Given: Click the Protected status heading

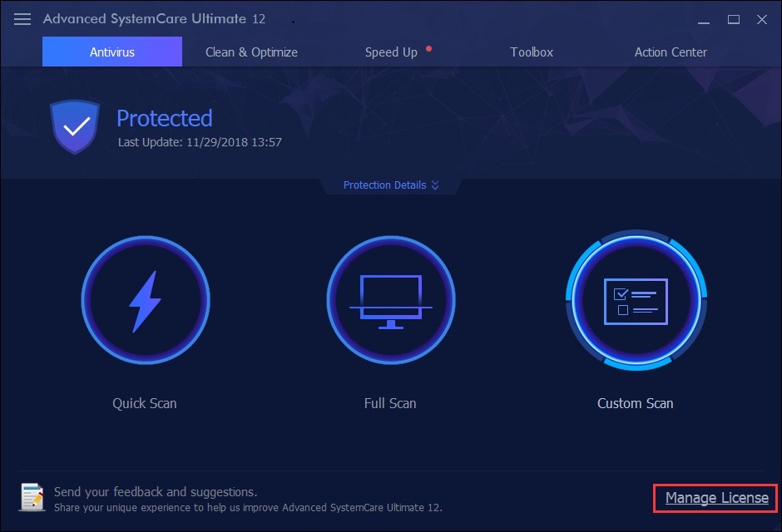Looking at the screenshot, I should pos(165,119).
